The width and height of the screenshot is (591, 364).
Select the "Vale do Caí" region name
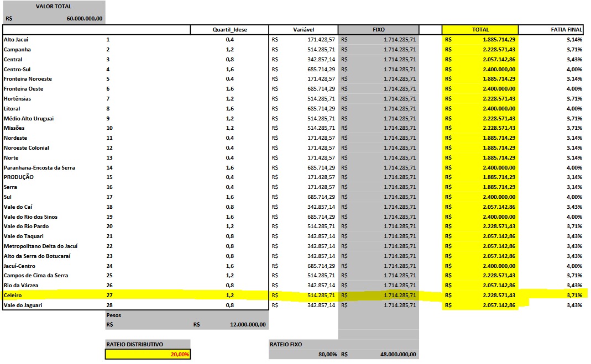tap(18, 207)
